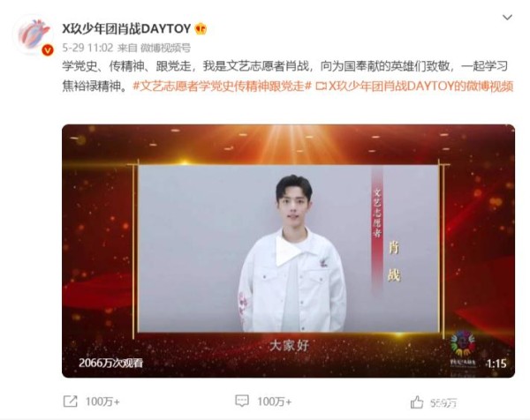Like the post with thumbs-up icon
Screen dimensions: 530x420
click(x=417, y=402)
